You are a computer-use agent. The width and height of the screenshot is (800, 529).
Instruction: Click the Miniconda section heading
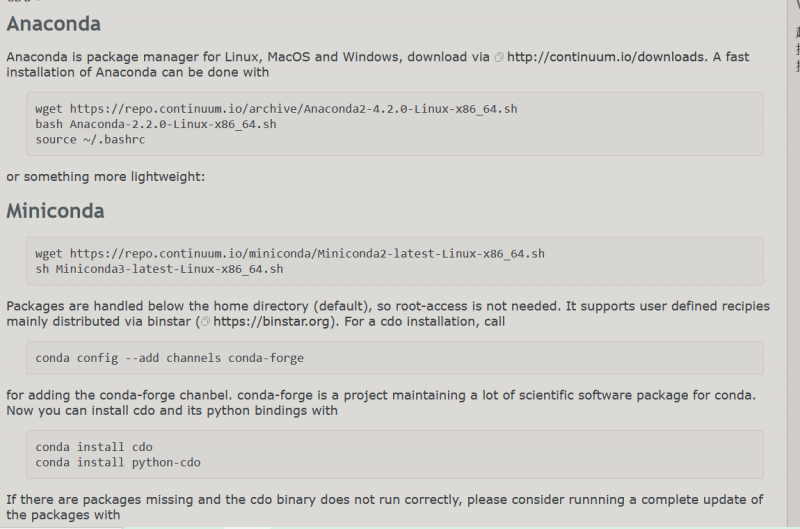coord(55,211)
